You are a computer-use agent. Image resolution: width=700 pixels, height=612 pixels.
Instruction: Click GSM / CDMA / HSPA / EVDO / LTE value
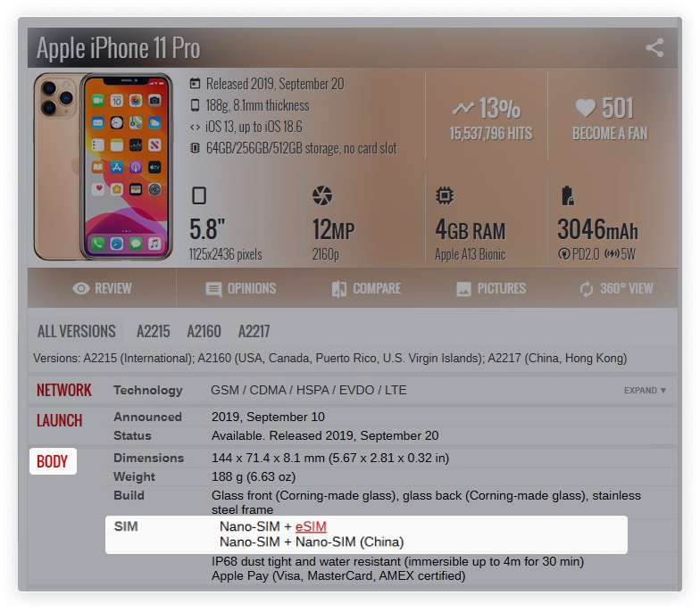pyautogui.click(x=309, y=391)
